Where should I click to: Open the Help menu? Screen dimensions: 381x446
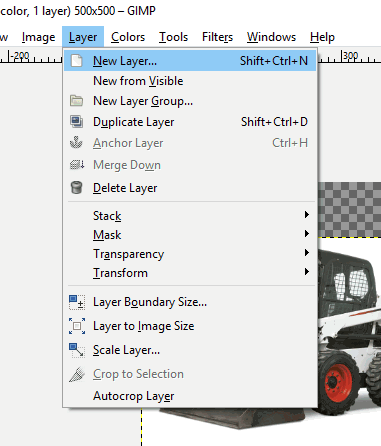322,37
